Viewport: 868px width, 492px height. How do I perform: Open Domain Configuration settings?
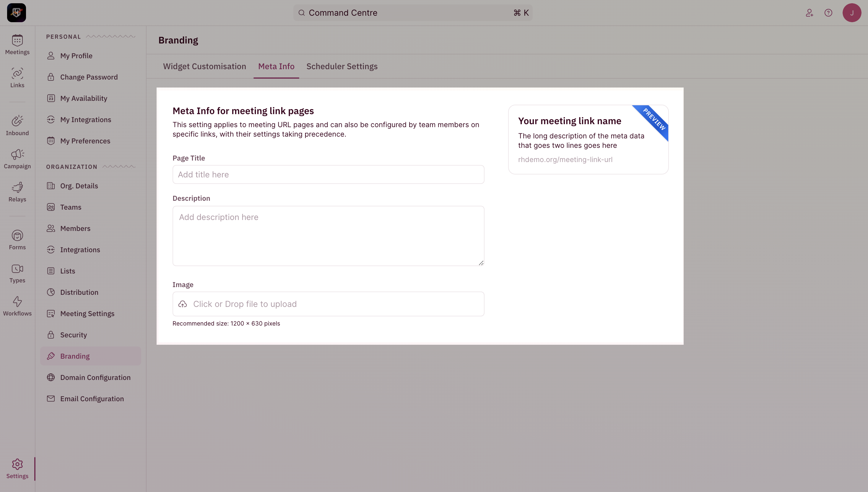click(95, 377)
